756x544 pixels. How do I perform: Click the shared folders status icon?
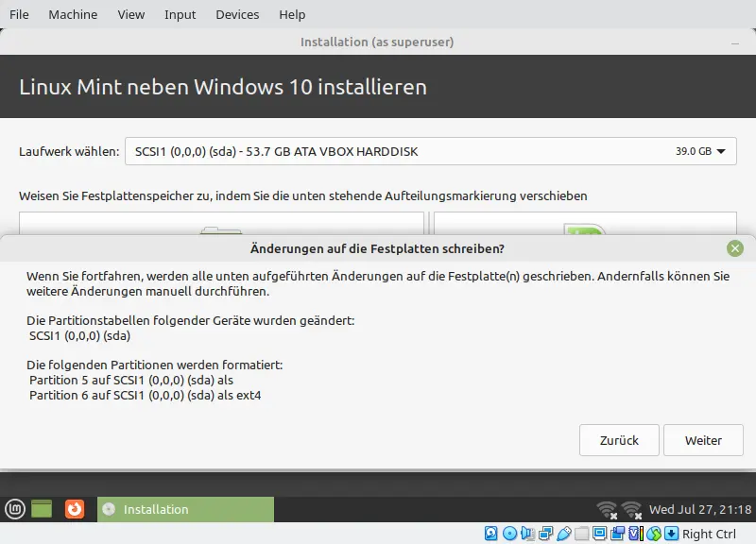pos(582,534)
